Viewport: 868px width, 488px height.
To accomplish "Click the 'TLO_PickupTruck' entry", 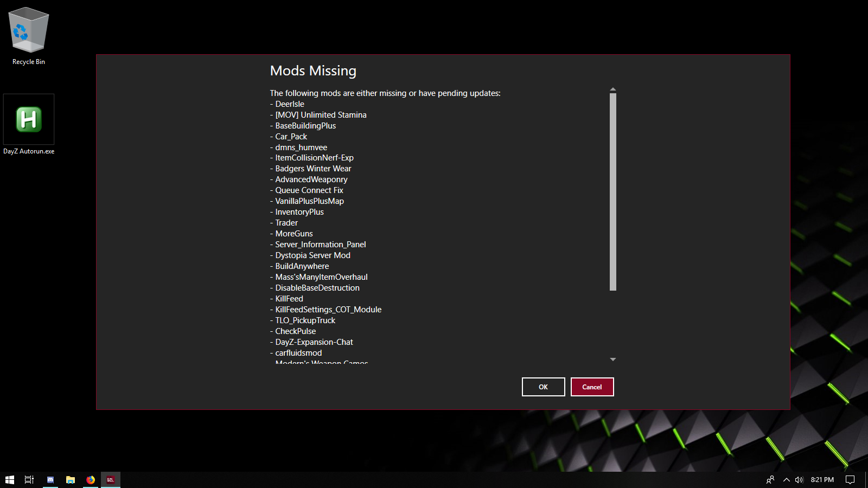I will click(x=305, y=320).
